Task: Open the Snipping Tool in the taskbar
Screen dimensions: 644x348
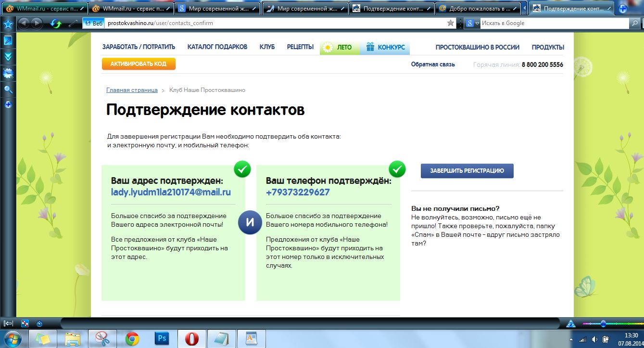Action: (x=102, y=339)
